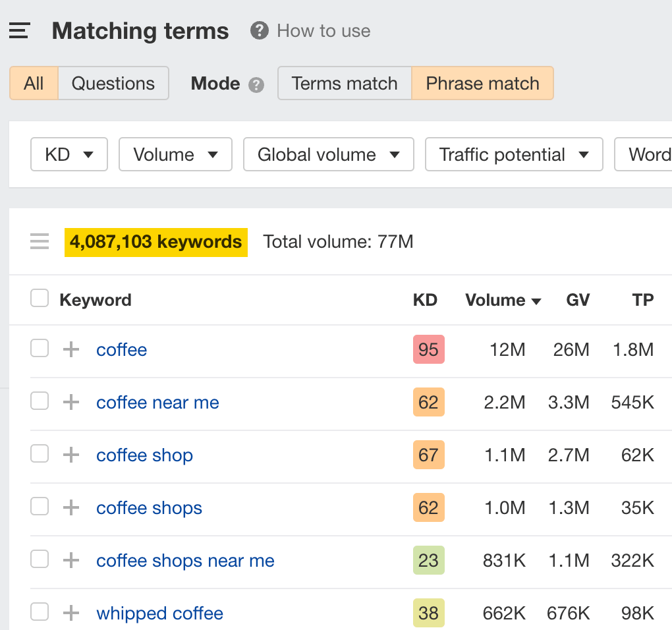Expand the Traffic potential filter

(x=514, y=154)
